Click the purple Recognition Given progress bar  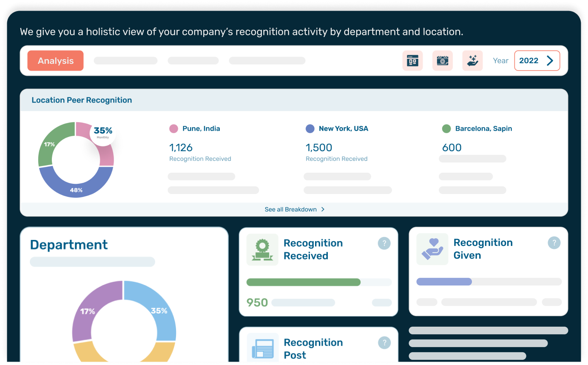(444, 282)
